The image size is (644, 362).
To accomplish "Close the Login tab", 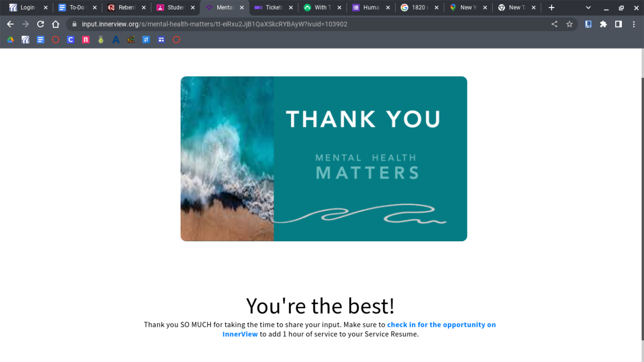I will coord(45,8).
